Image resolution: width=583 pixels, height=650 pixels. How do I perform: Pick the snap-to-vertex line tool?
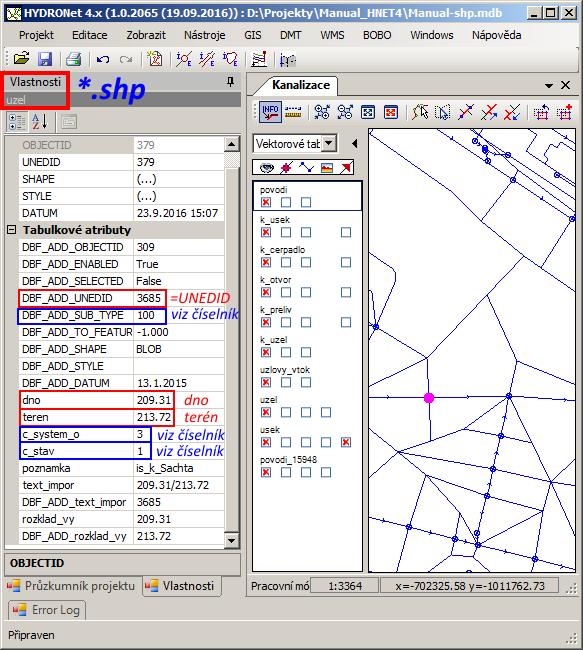click(466, 112)
